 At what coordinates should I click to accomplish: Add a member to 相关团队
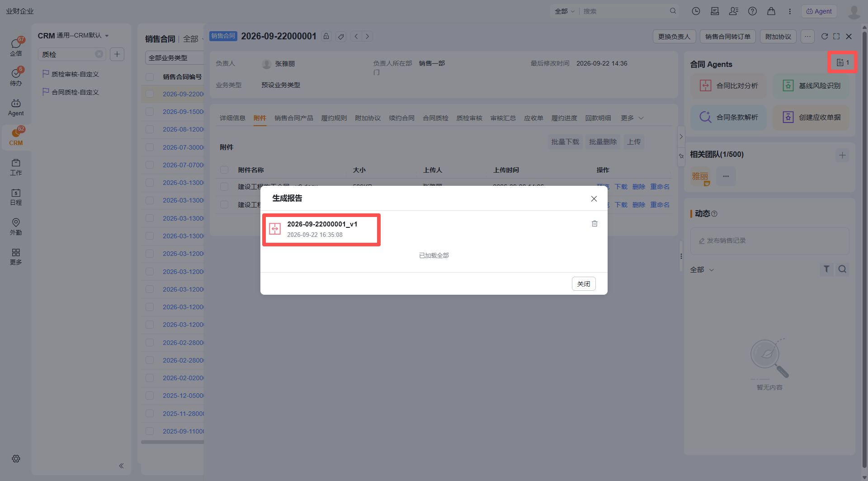(842, 155)
